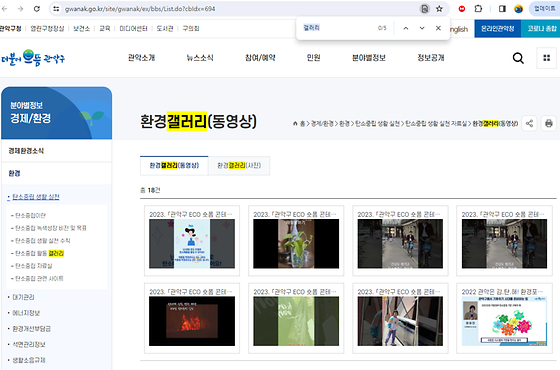Close the find-in-page bar
This screenshot has height=370, width=560.
click(x=438, y=28)
